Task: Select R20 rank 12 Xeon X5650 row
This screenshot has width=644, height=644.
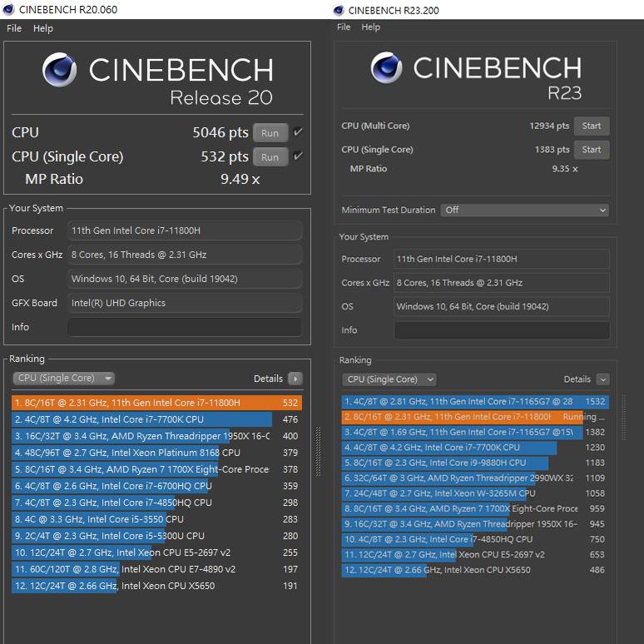Action: tap(156, 586)
